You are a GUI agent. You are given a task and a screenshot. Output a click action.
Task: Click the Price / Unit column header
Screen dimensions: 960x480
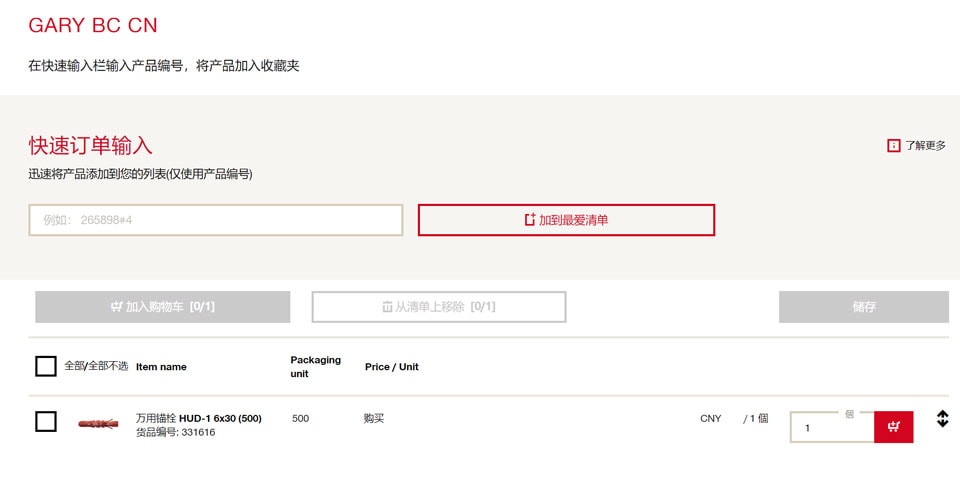click(x=392, y=367)
